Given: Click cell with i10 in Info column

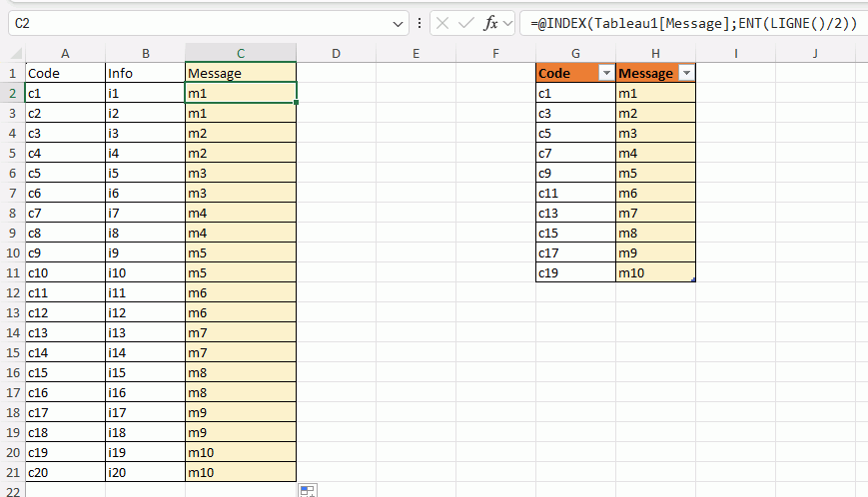Looking at the screenshot, I should point(145,272).
